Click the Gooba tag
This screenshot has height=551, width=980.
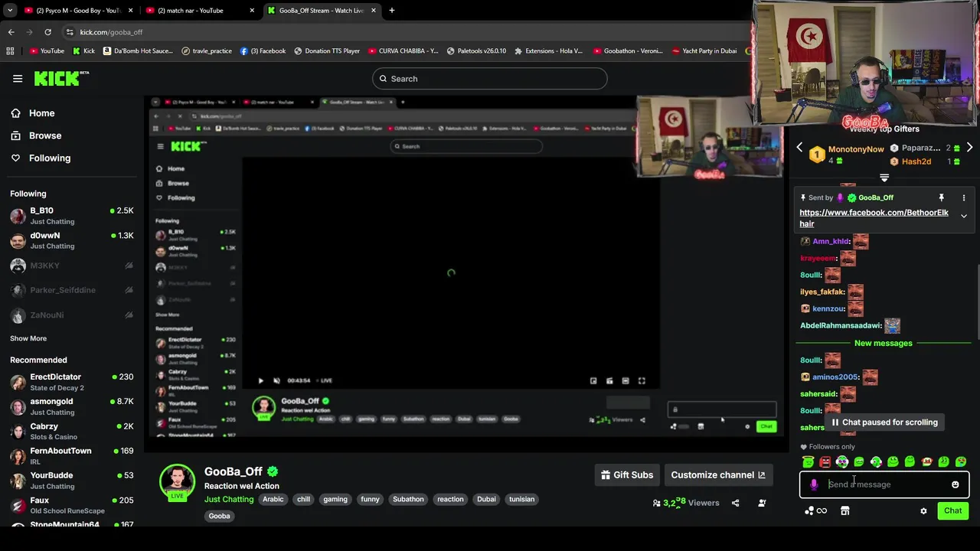click(x=219, y=516)
